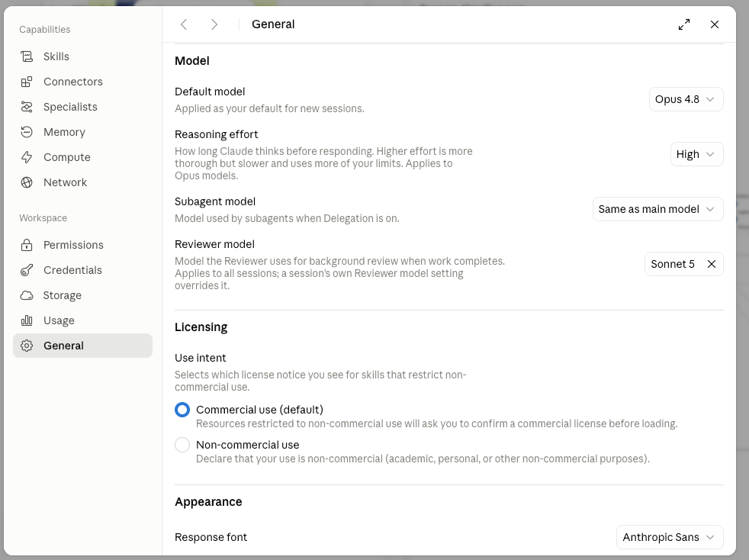Click the Usage bar chart icon
Viewport: 749px width, 560px height.
(27, 320)
